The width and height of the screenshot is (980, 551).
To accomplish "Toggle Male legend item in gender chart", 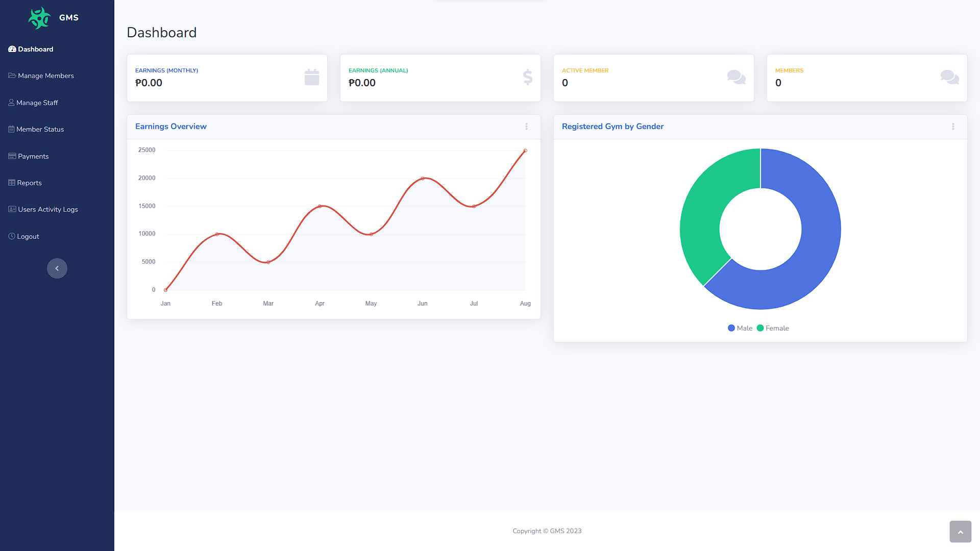I will tap(740, 328).
